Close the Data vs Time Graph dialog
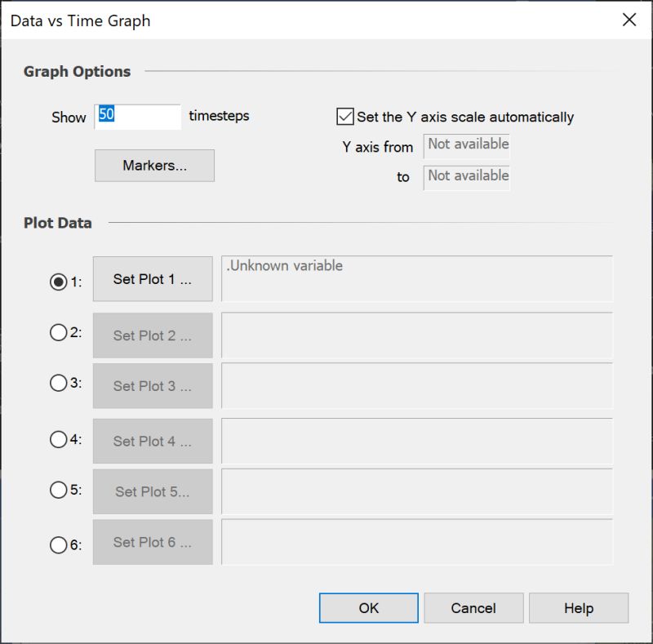This screenshot has width=653, height=644. pyautogui.click(x=629, y=20)
